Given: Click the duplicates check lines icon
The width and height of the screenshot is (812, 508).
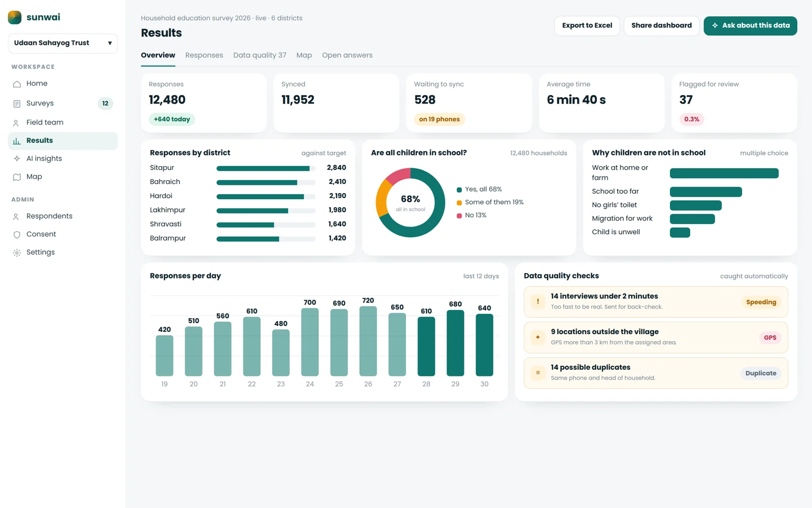Looking at the screenshot, I should pos(538,373).
